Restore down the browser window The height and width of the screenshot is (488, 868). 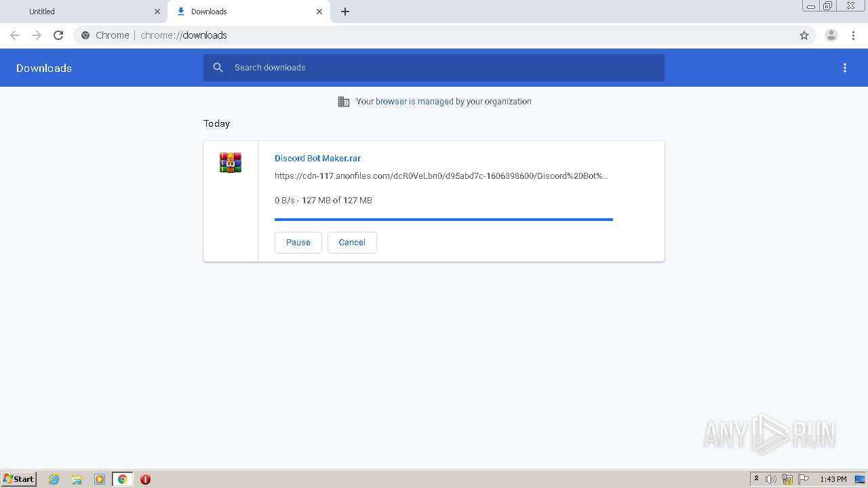[x=828, y=6]
